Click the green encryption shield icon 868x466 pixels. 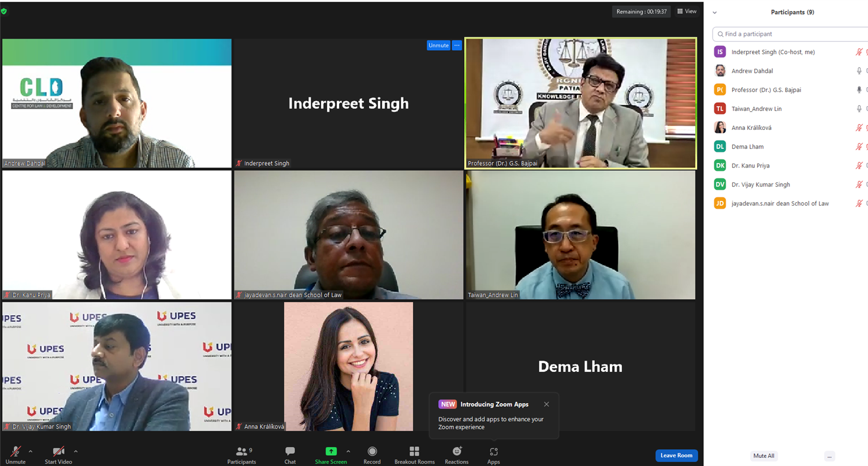[x=4, y=12]
